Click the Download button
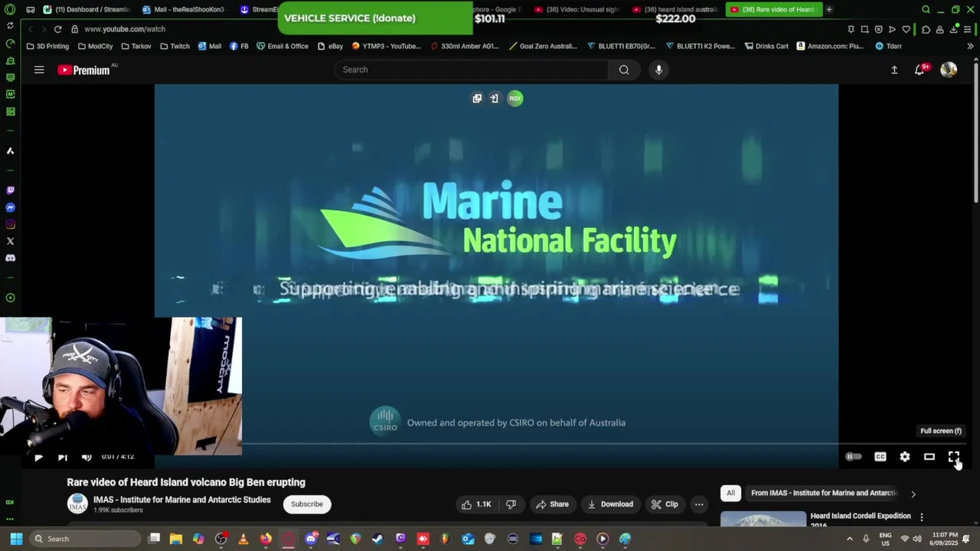The image size is (980, 551). click(x=610, y=504)
